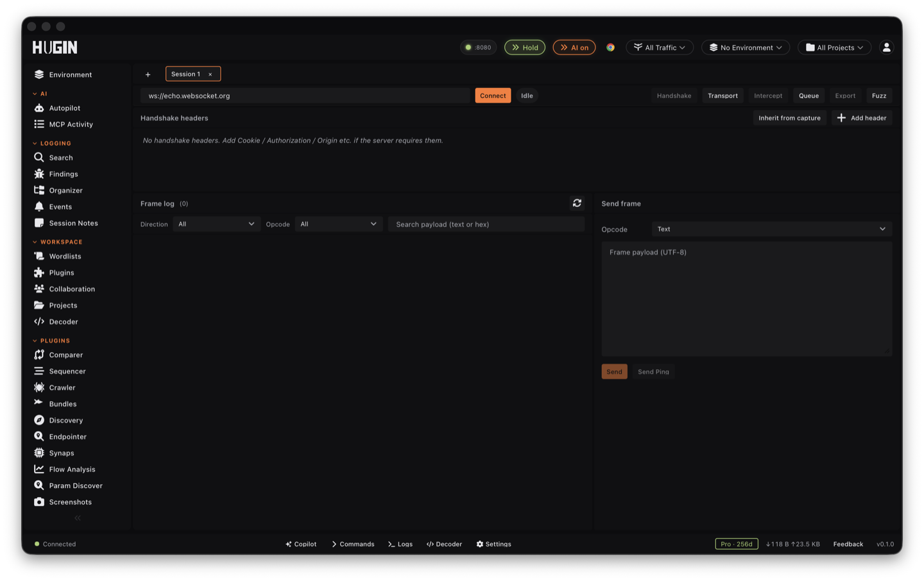Viewport: 924px width, 581px height.
Task: Toggle the Transport panel button
Action: pos(723,96)
